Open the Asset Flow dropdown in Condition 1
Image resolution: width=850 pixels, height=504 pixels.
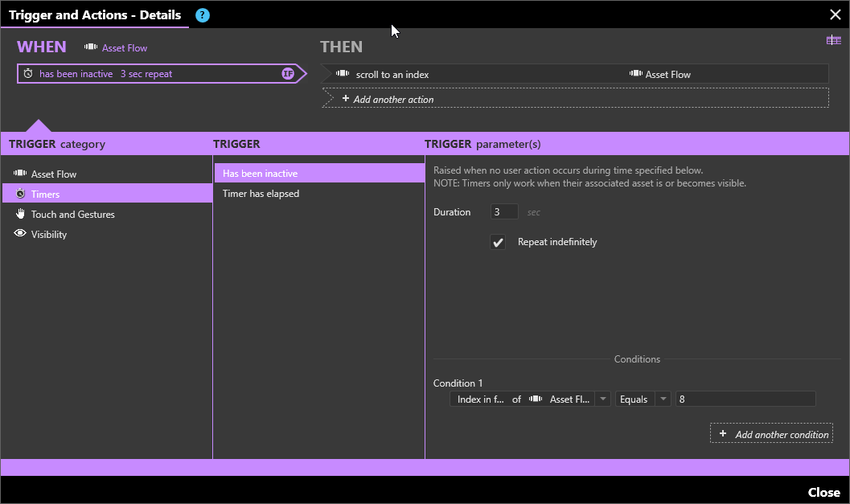(x=602, y=399)
